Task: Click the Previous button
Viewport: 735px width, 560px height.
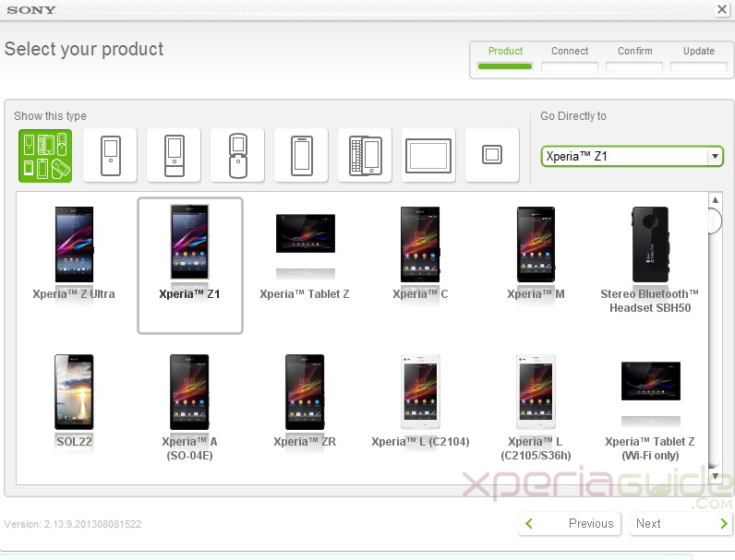Action: pyautogui.click(x=570, y=523)
